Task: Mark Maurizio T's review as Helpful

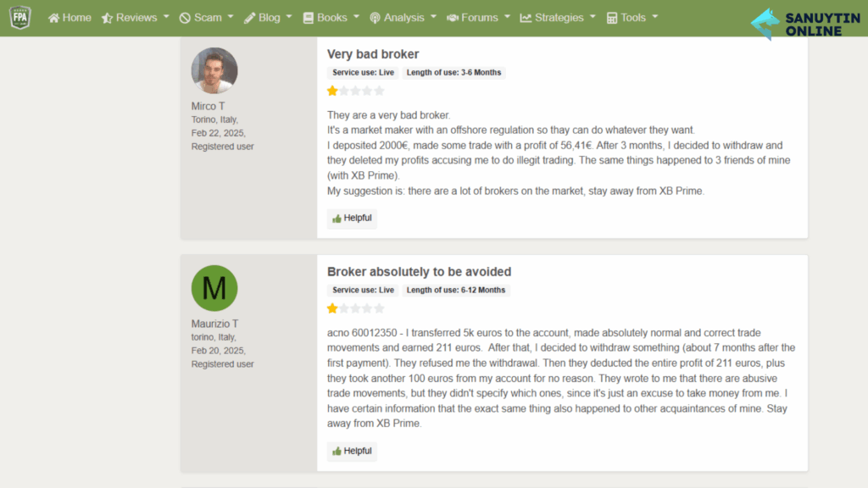Action: pos(352,451)
